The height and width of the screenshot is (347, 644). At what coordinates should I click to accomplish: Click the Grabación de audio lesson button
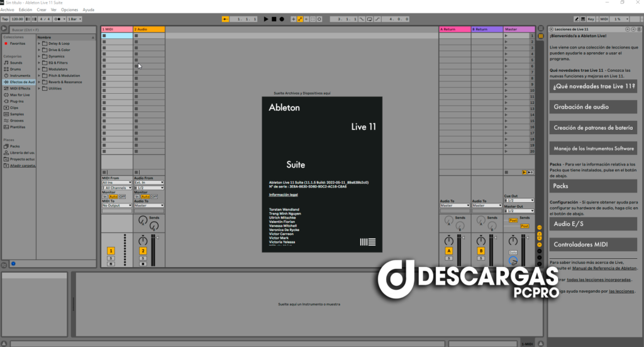(593, 107)
